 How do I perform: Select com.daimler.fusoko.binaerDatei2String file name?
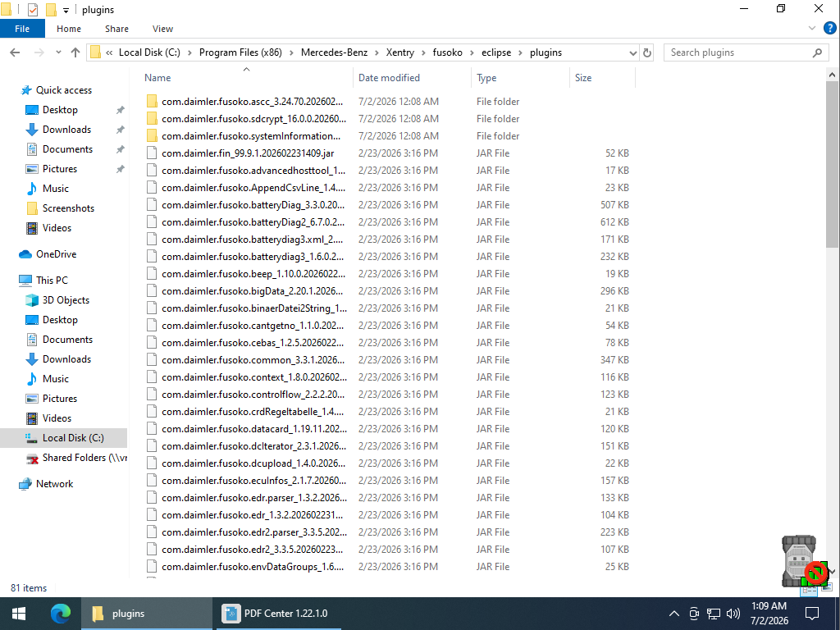click(x=254, y=308)
